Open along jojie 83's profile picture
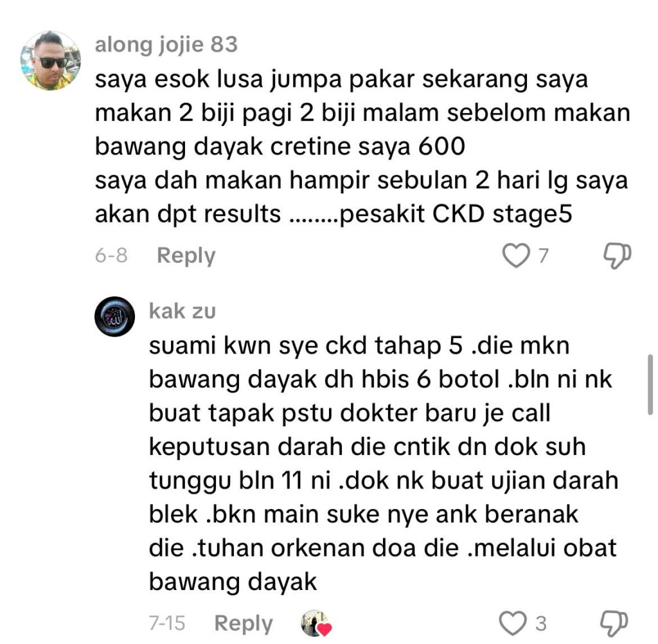The height and width of the screenshot is (644, 658). click(x=50, y=60)
